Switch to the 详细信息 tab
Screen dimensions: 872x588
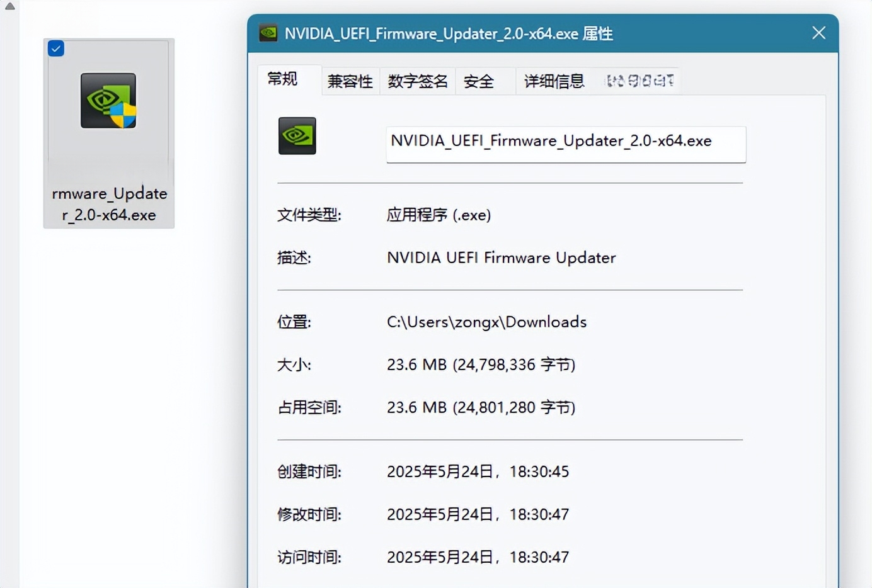click(554, 81)
